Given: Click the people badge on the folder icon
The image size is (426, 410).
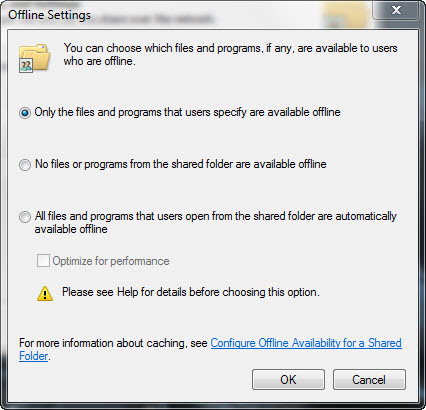Looking at the screenshot, I should (26, 65).
